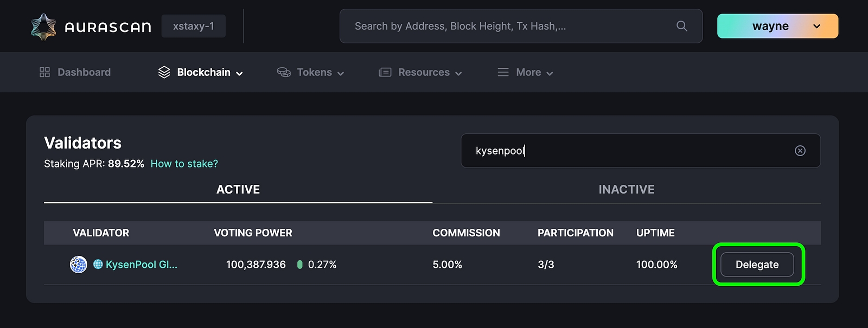868x328 pixels.
Task: Switch to the INACTIVE validators tab
Action: pyautogui.click(x=626, y=189)
